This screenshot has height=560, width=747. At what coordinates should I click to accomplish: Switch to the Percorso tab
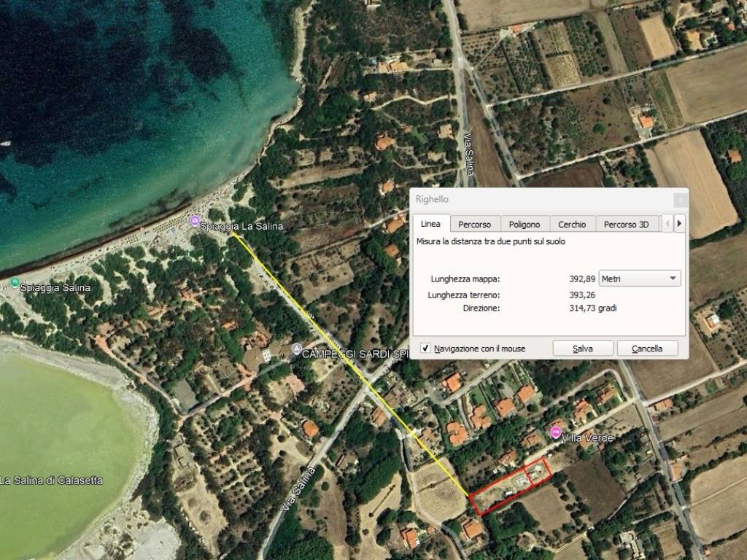click(x=474, y=225)
